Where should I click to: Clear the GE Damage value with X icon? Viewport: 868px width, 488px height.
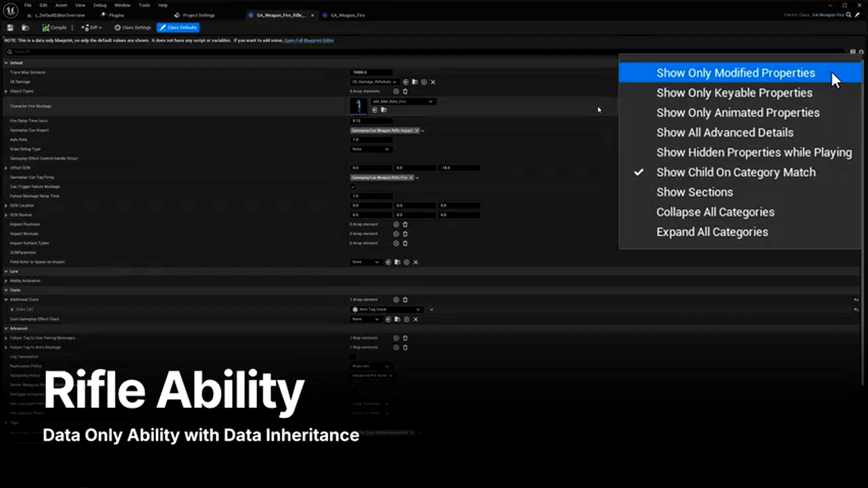433,82
